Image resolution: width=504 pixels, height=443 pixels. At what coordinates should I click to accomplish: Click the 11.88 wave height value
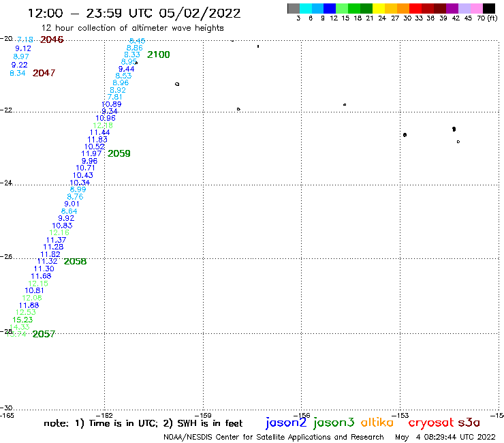pos(29,305)
